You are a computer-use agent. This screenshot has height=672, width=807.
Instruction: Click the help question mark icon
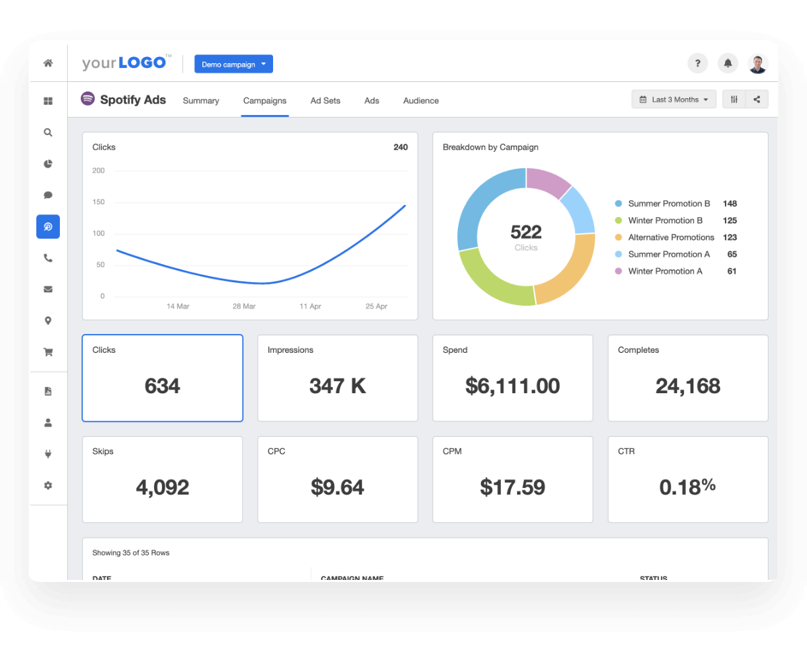697,63
